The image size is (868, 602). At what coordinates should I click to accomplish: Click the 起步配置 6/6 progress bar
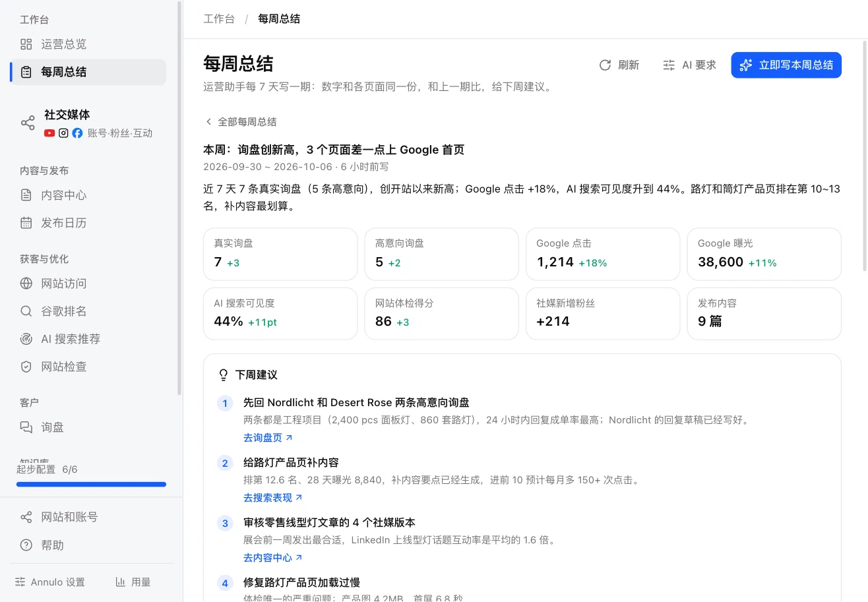pos(91,485)
